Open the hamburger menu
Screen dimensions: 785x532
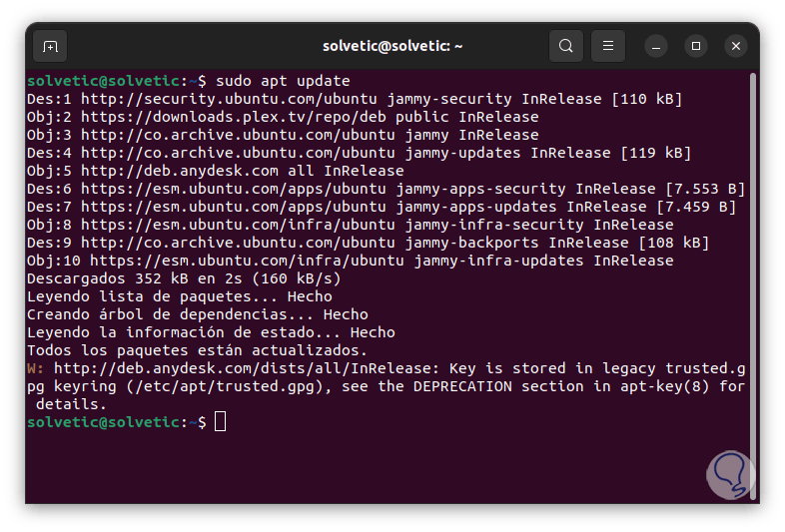coord(608,46)
